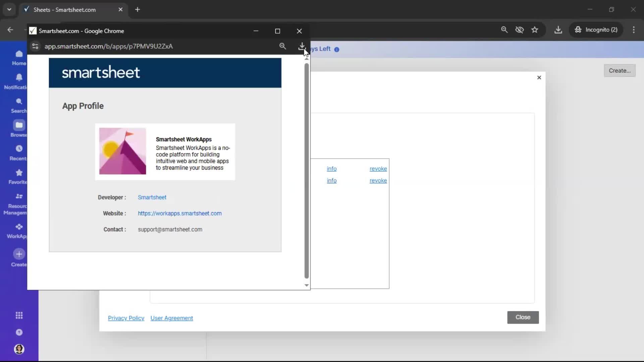Image resolution: width=644 pixels, height=362 pixels.
Task: Select the Search icon in sidebar
Action: point(18,105)
